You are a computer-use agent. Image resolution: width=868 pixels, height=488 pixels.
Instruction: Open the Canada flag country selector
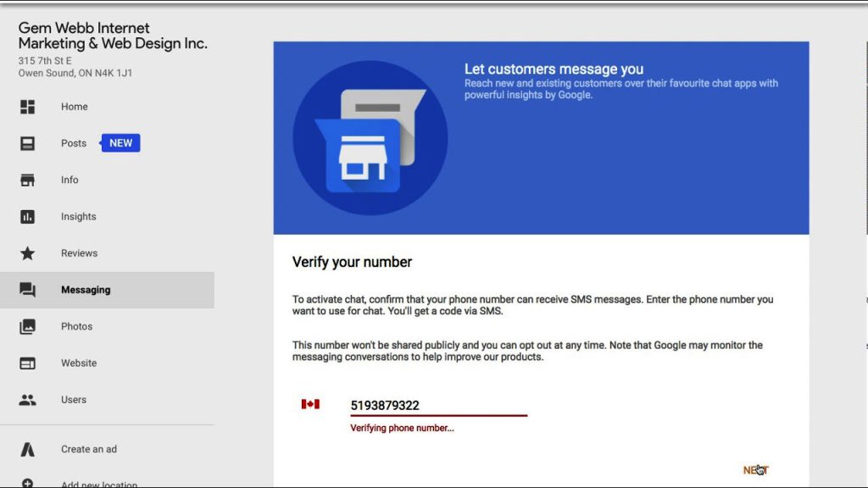point(310,404)
